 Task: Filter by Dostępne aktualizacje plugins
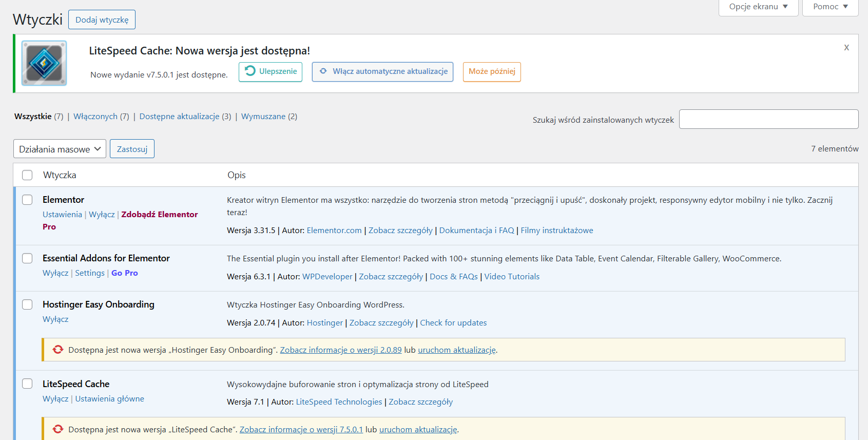pyautogui.click(x=185, y=117)
